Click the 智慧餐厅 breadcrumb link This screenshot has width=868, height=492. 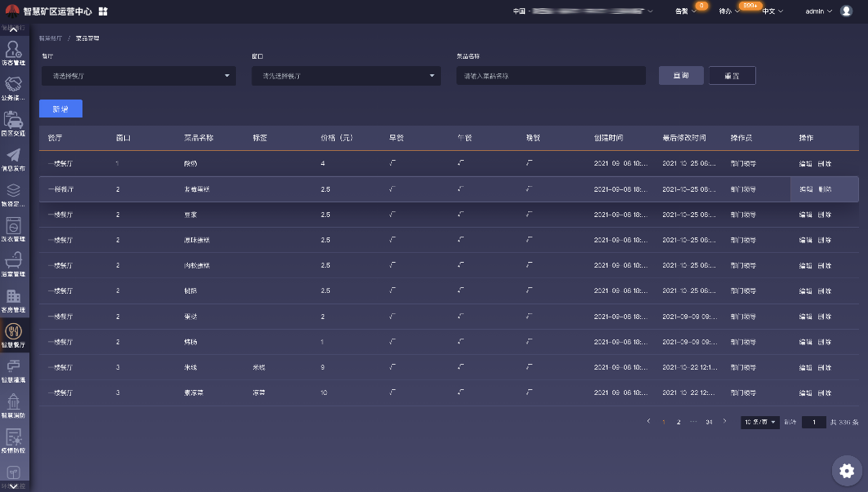pos(51,38)
